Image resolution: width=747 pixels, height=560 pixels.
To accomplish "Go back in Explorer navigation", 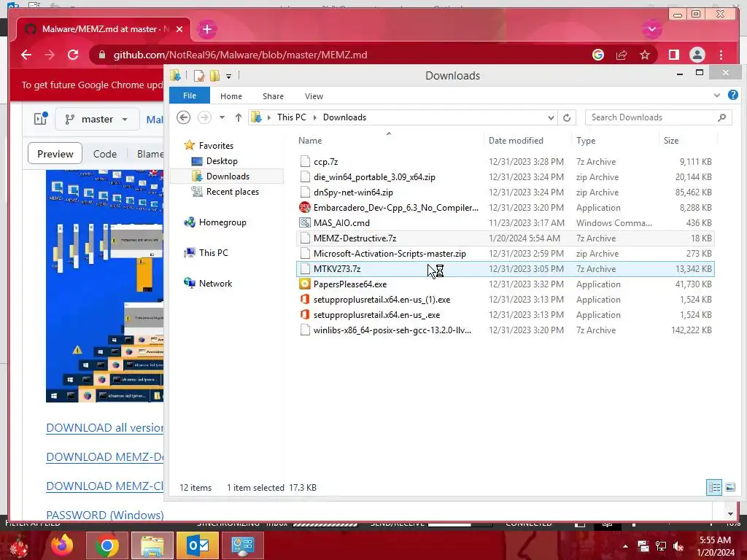I will coord(183,117).
